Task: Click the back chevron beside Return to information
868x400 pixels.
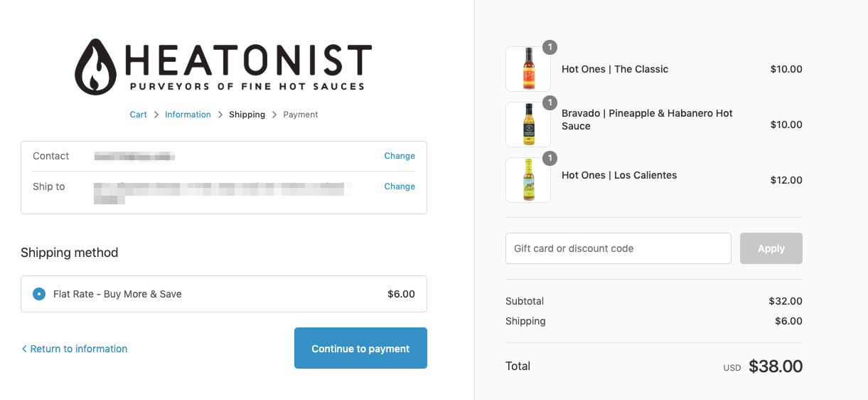Action: [24, 349]
